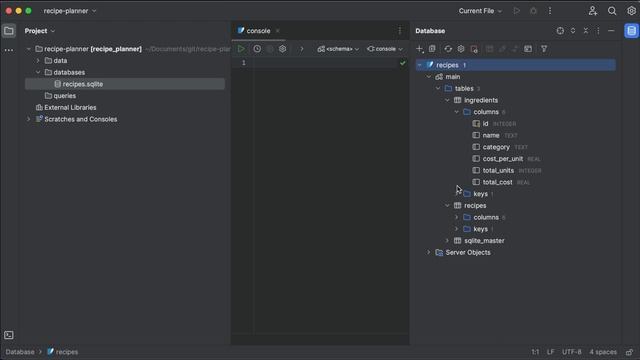The height and width of the screenshot is (360, 640).
Task: Select the category column
Action: [x=500, y=147]
